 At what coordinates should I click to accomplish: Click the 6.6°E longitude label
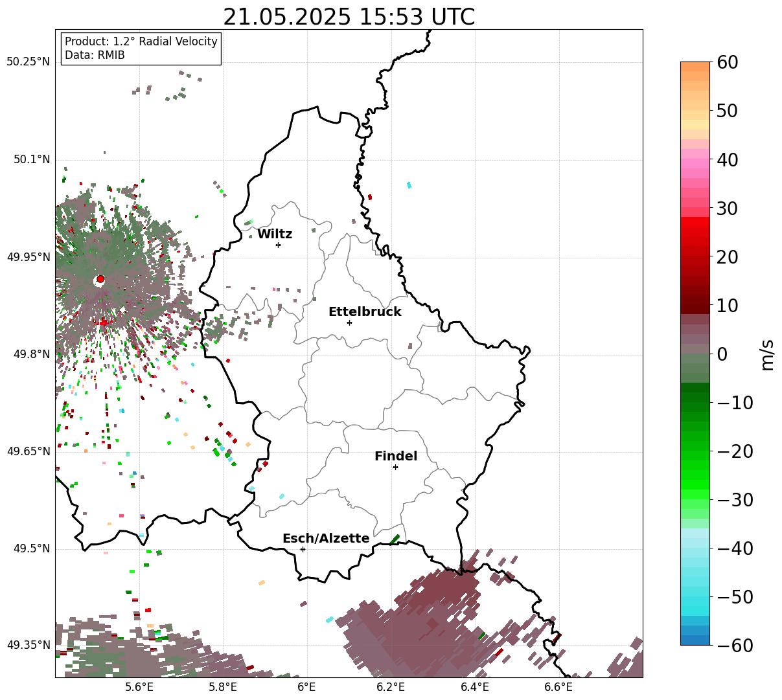pos(558,687)
